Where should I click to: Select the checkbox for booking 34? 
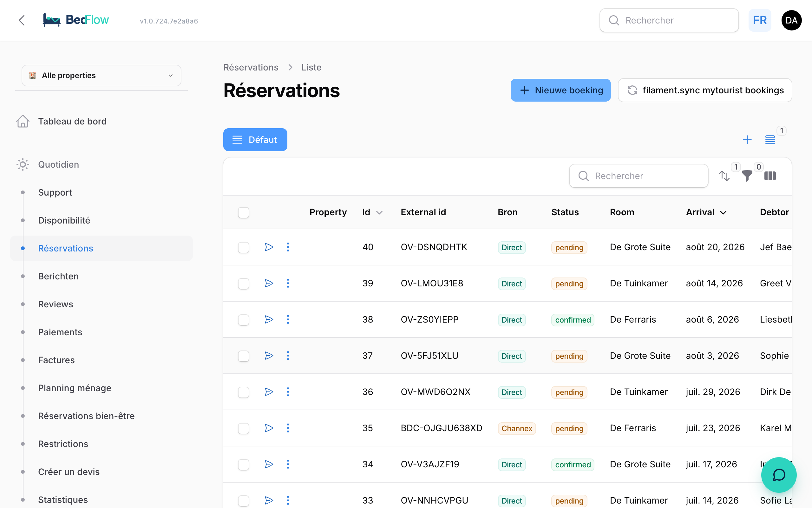(x=244, y=465)
